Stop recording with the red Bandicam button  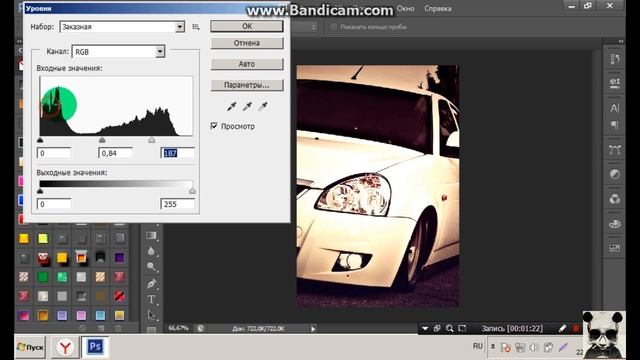tap(576, 328)
